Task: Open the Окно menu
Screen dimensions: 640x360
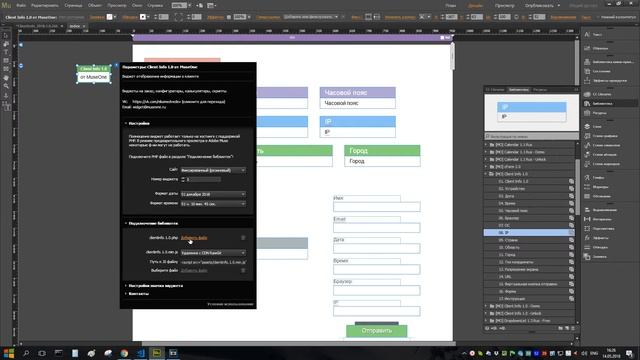Action: click(x=137, y=6)
